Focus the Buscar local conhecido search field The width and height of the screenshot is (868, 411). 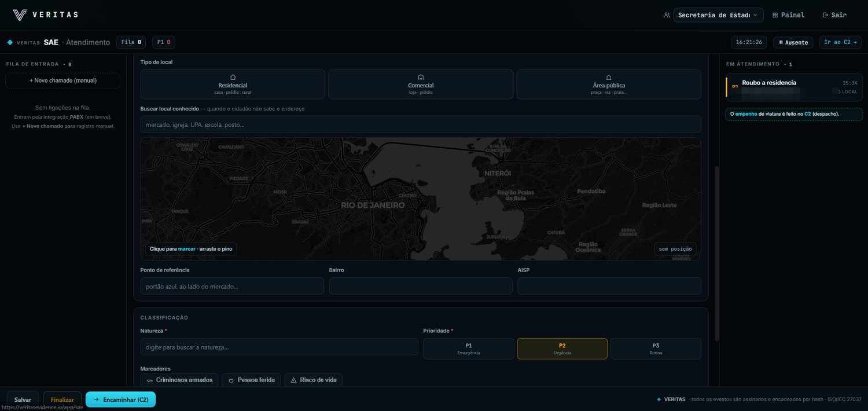(421, 124)
